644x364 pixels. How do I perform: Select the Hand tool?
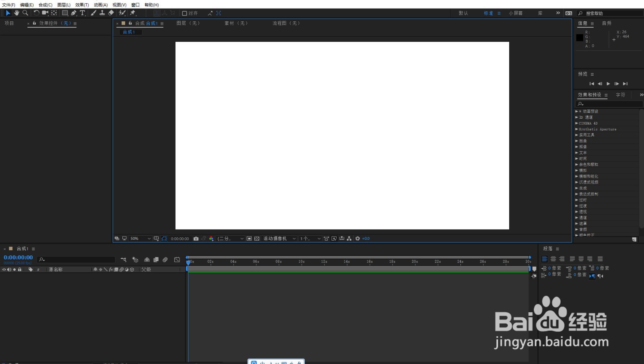click(x=17, y=13)
